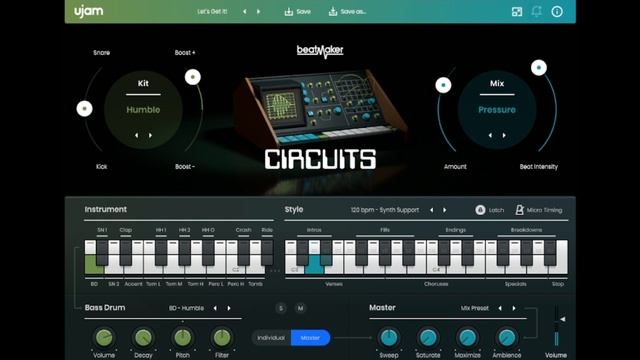Open the window resize icon

pos(517,11)
